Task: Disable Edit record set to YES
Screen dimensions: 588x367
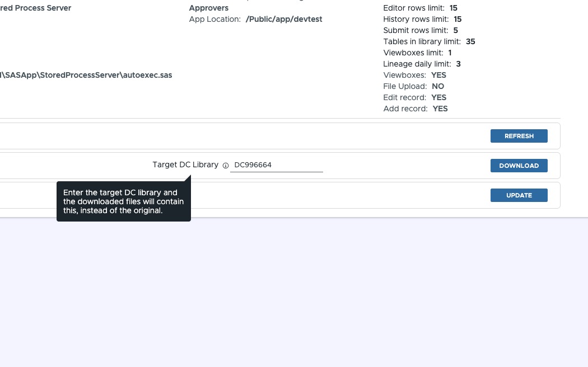Action: (x=438, y=97)
